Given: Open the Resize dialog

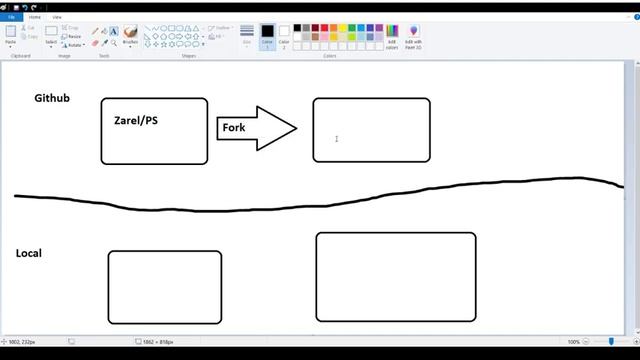Looking at the screenshot, I should (x=71, y=37).
